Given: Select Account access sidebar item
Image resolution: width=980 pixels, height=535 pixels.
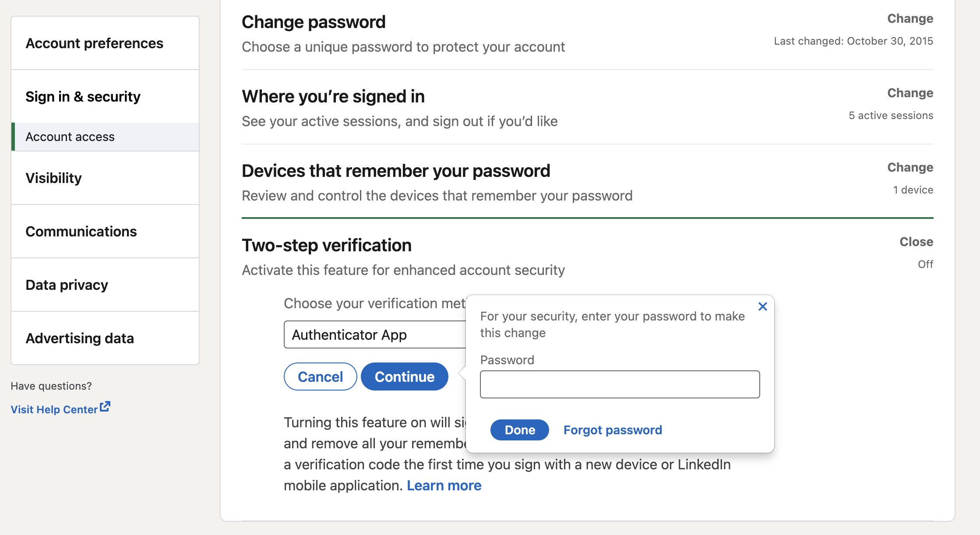Looking at the screenshot, I should [105, 137].
